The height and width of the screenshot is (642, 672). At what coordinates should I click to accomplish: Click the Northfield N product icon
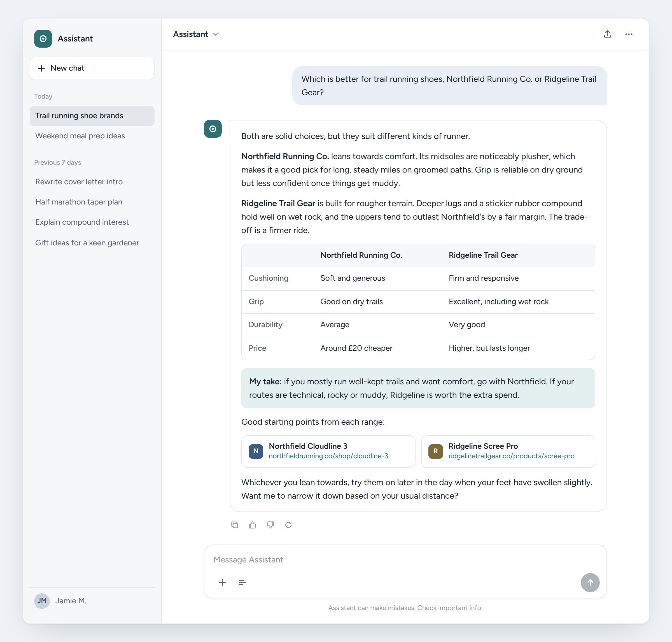point(256,451)
